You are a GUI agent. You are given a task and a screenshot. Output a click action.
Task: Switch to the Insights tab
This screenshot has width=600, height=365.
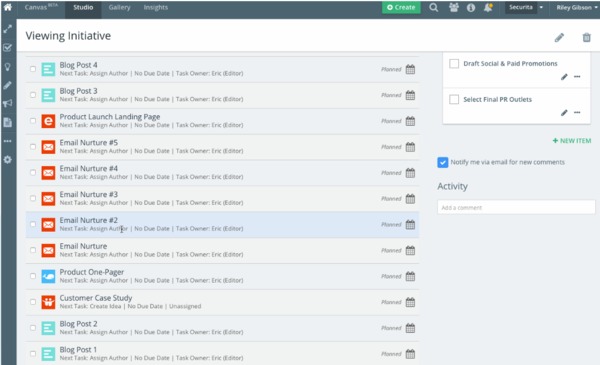click(156, 7)
